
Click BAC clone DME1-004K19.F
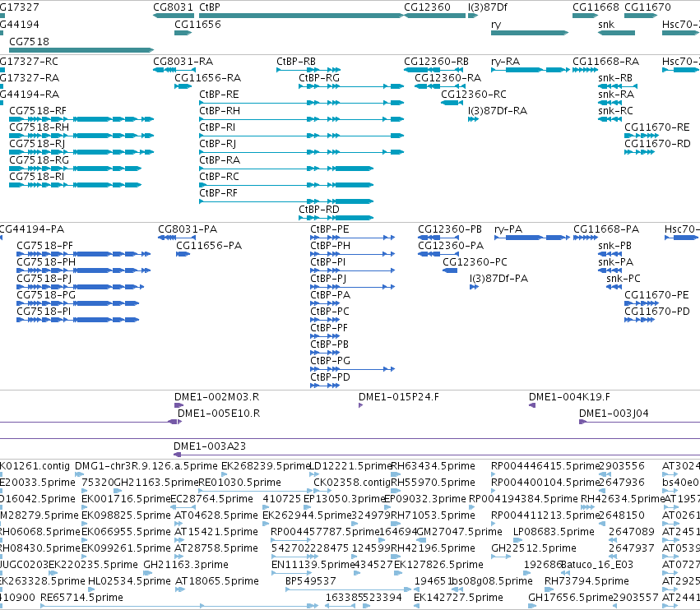pyautogui.click(x=569, y=397)
